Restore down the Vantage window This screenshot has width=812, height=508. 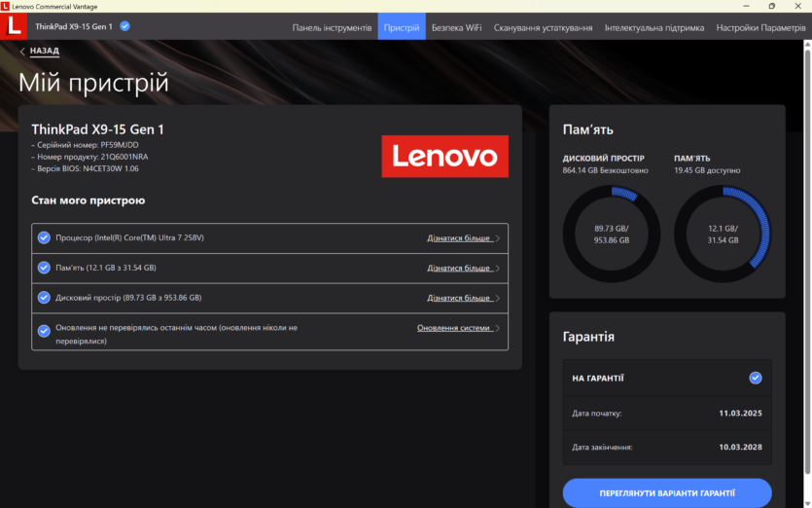pos(771,6)
